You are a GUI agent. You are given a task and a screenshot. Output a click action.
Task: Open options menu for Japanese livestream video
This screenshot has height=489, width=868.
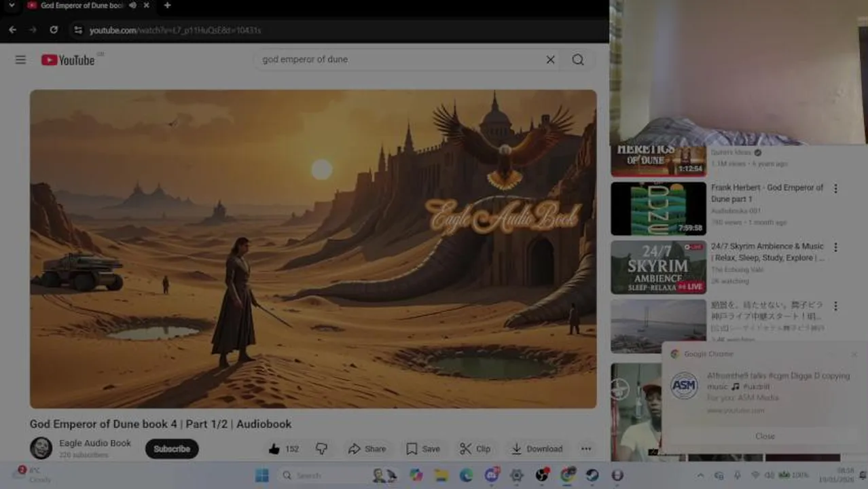[835, 306]
